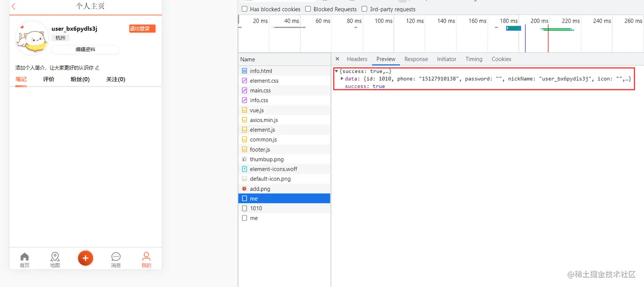Select the 粉丝(0) tab

tap(80, 79)
